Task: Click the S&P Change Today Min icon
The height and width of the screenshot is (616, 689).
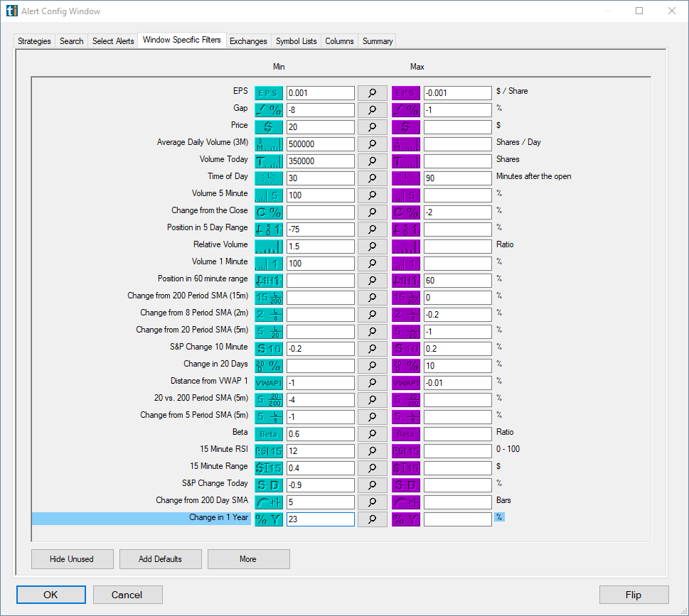Action: click(x=268, y=485)
